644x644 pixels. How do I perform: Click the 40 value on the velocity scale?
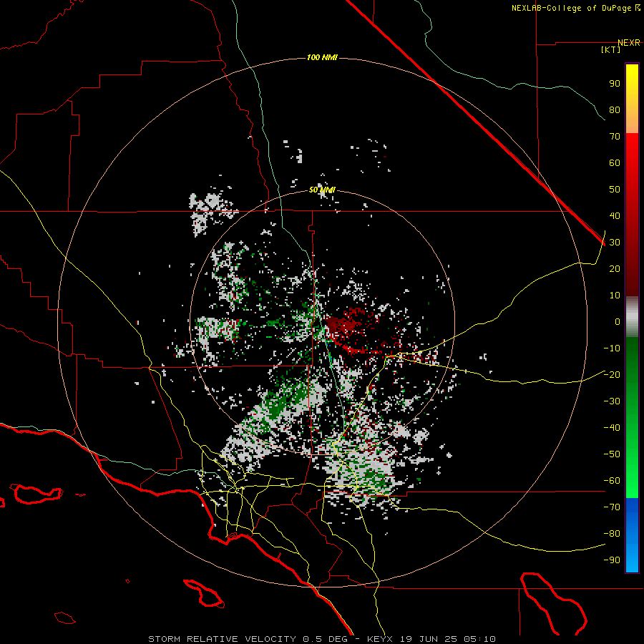tap(615, 216)
